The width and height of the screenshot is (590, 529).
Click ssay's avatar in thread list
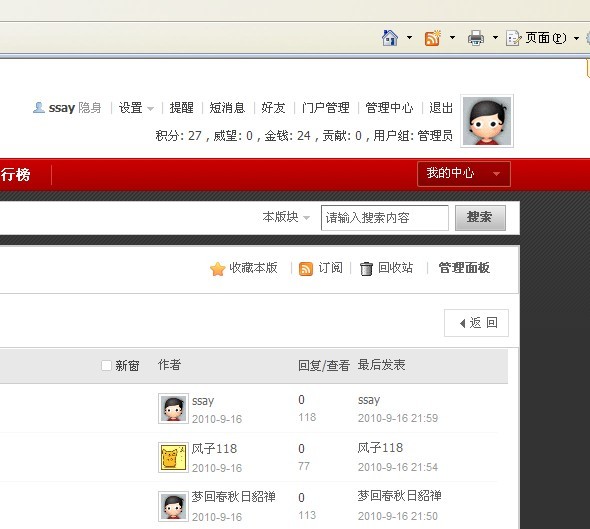(173, 409)
